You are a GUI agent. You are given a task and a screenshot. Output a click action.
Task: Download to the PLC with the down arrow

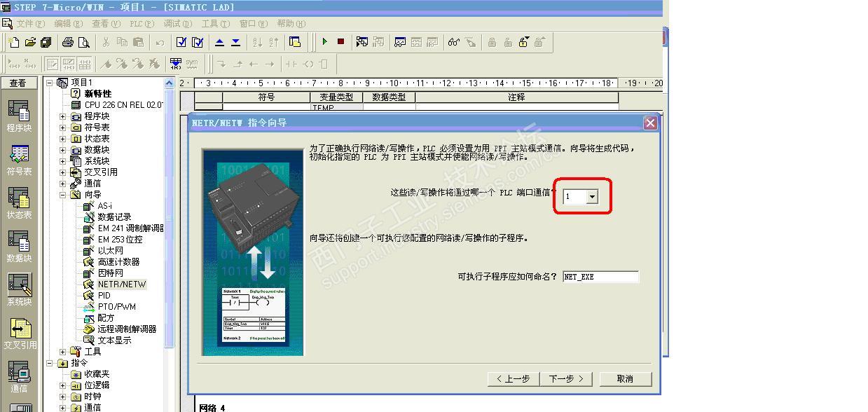235,42
